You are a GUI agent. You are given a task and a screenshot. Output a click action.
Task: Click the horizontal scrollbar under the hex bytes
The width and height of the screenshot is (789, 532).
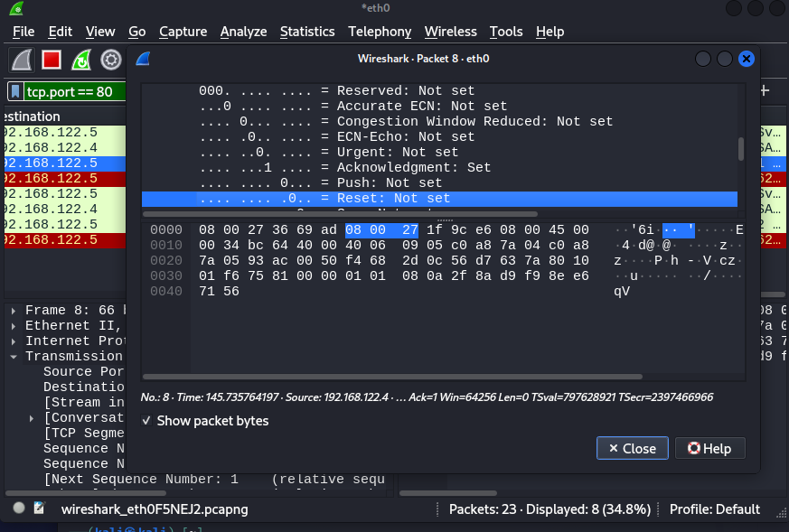point(392,377)
